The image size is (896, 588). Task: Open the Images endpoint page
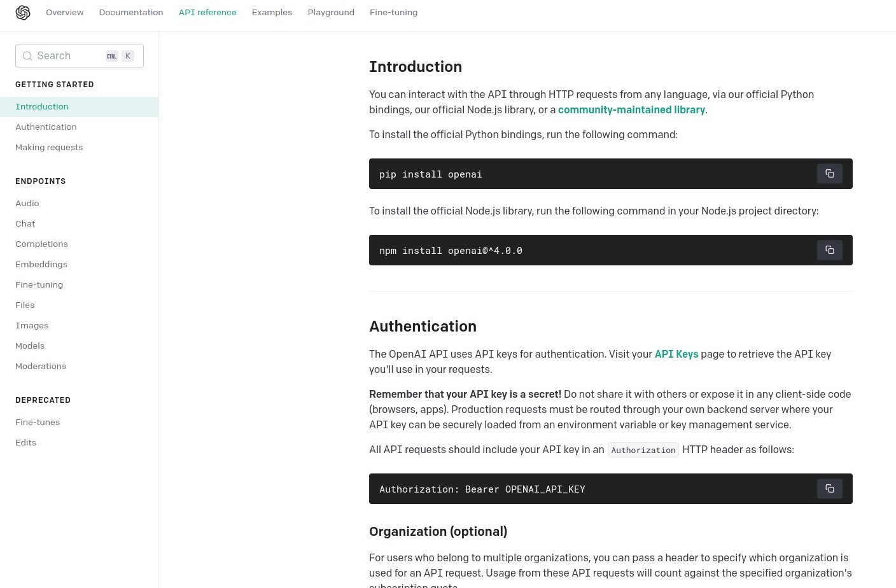click(32, 326)
